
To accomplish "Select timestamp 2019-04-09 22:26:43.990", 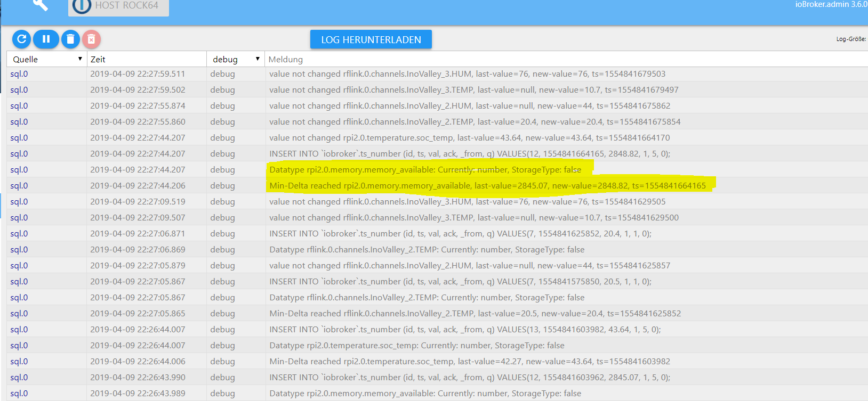I will (x=138, y=378).
